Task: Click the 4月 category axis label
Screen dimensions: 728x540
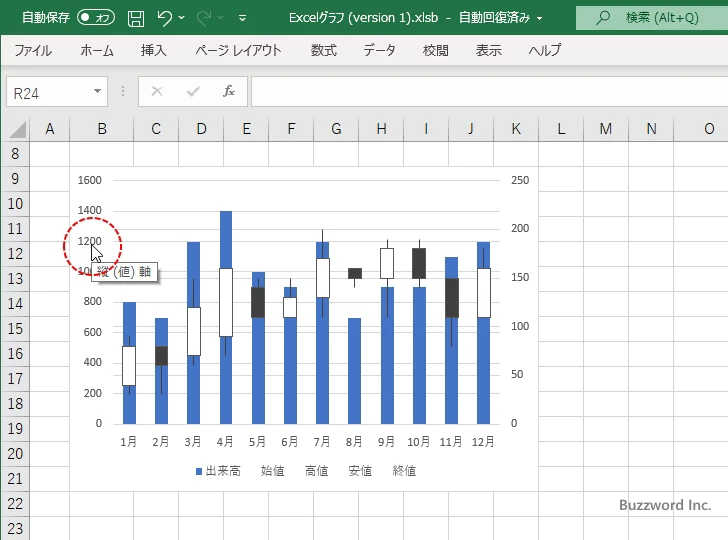Action: pos(225,442)
